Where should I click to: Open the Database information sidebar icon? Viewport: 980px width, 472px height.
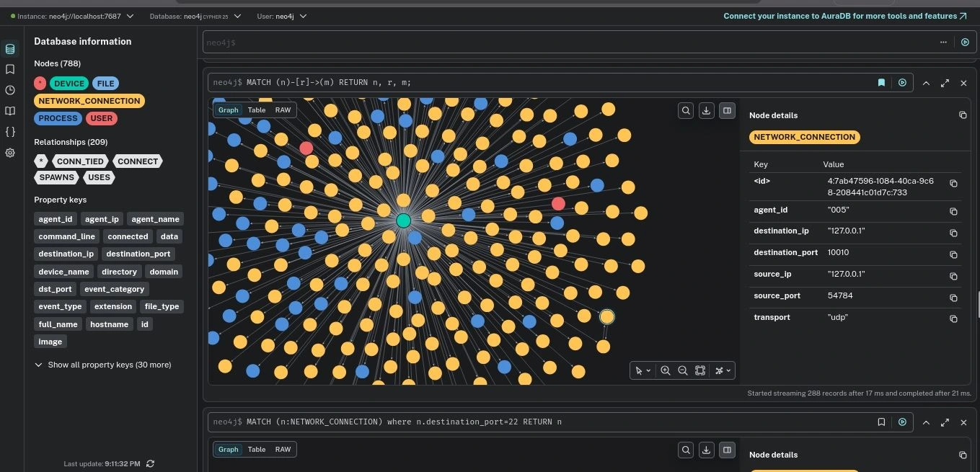point(10,49)
